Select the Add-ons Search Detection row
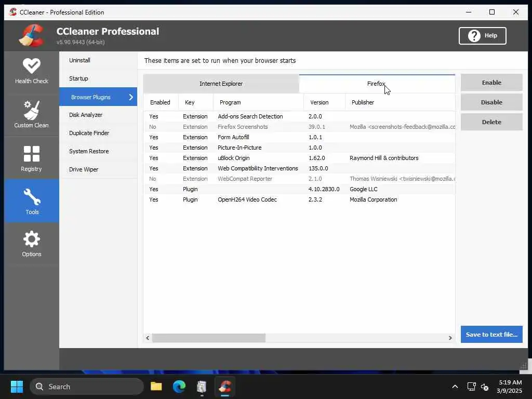Image resolution: width=532 pixels, height=399 pixels. click(299, 116)
